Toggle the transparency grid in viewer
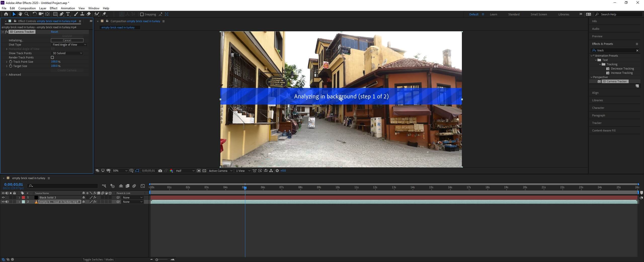The image size is (644, 262). [204, 171]
